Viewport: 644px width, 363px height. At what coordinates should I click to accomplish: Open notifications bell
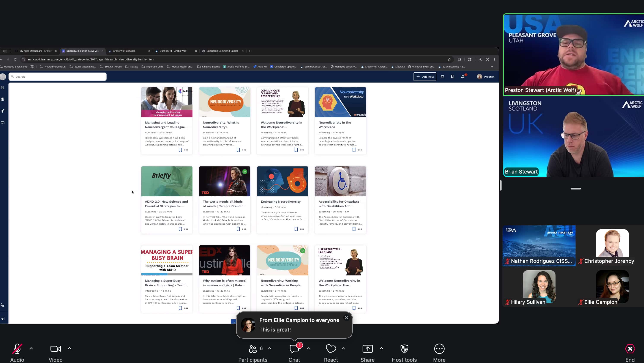click(463, 77)
